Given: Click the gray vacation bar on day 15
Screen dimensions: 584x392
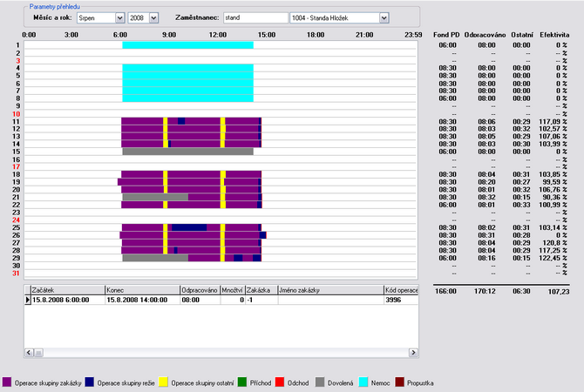Looking at the screenshot, I should pos(187,152).
